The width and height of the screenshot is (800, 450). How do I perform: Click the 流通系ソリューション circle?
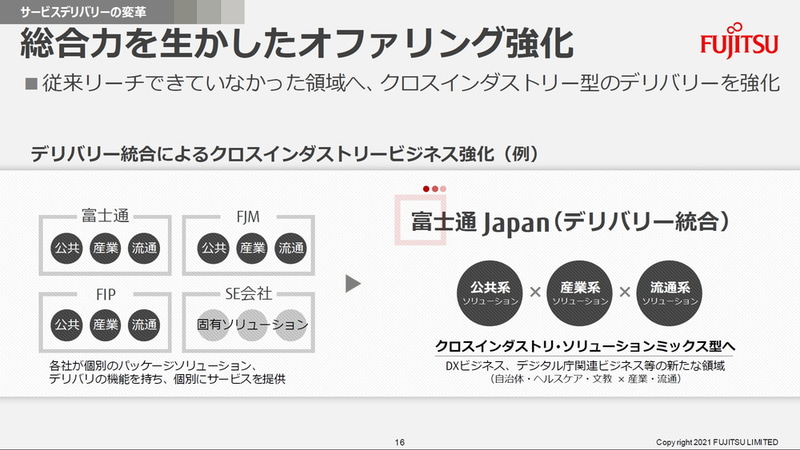click(x=669, y=293)
